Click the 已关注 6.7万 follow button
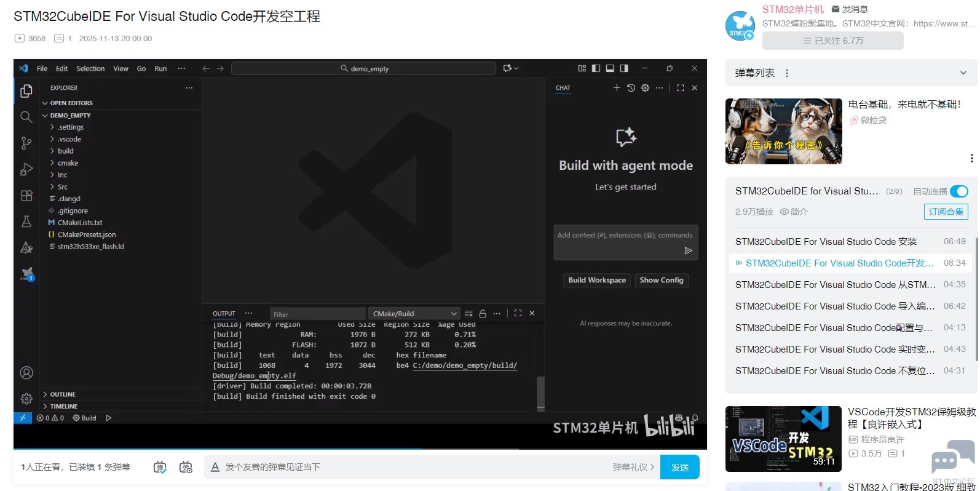This screenshot has height=491, width=980. (x=833, y=41)
